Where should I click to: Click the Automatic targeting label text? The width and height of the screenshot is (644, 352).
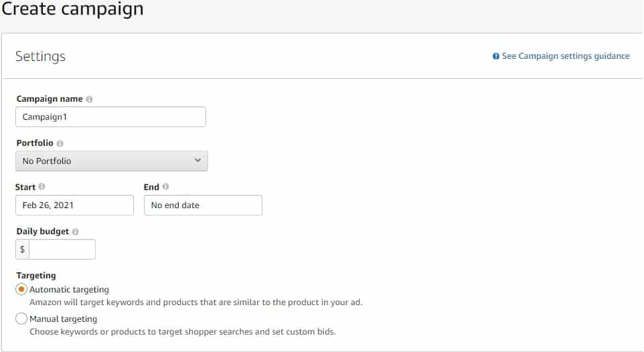point(69,290)
